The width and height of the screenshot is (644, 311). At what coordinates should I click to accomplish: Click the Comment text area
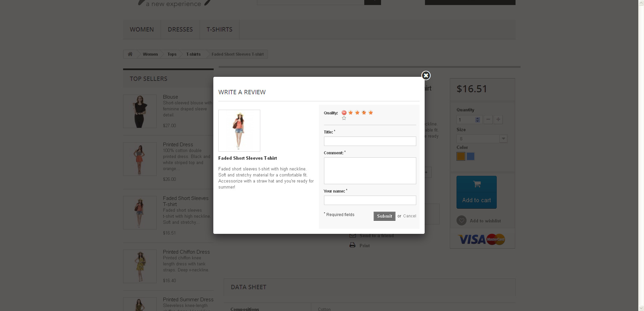coord(370,171)
